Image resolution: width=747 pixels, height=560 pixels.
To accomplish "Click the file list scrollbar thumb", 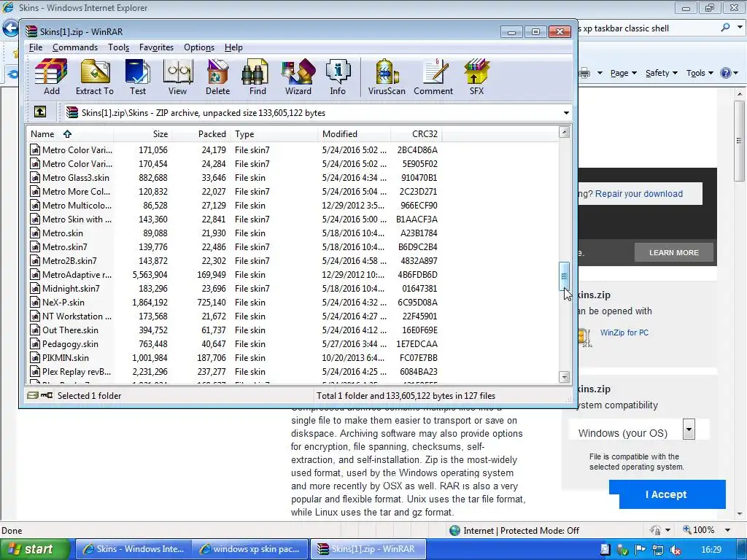I will (x=564, y=276).
